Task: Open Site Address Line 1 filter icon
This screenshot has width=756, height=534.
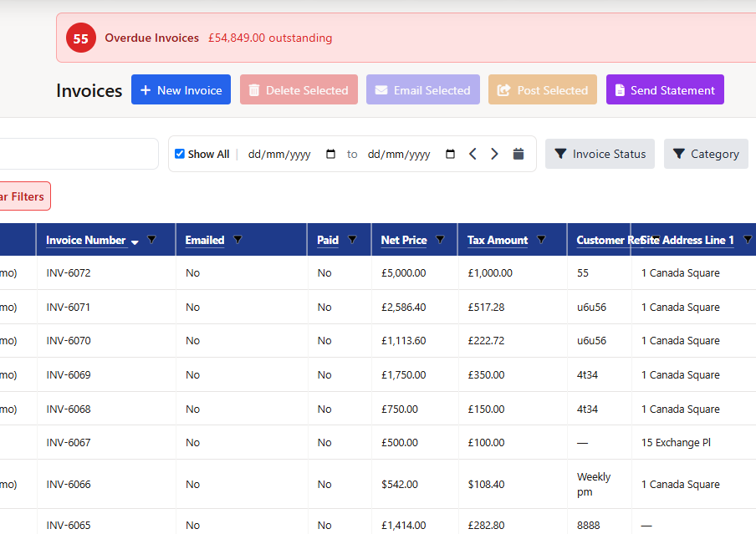Action: 748,239
